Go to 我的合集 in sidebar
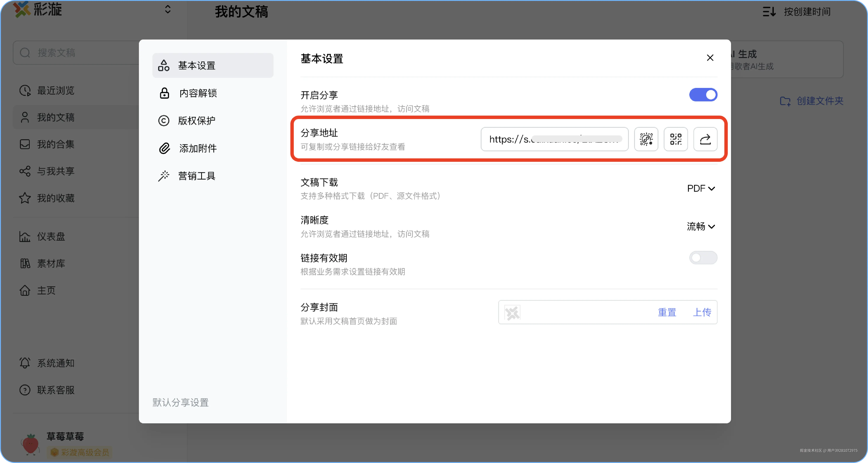Image resolution: width=868 pixels, height=463 pixels. pos(56,144)
